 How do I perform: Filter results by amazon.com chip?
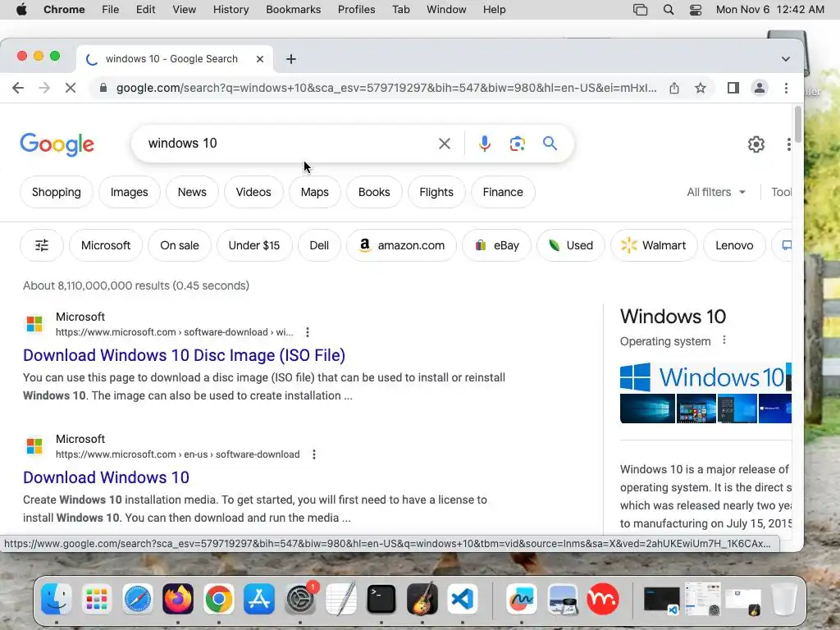[401, 245]
